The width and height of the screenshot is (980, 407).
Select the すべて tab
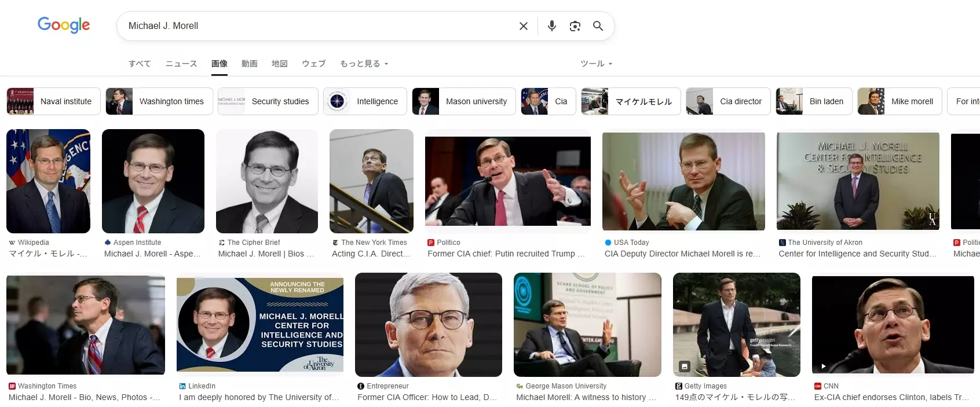[x=140, y=64]
